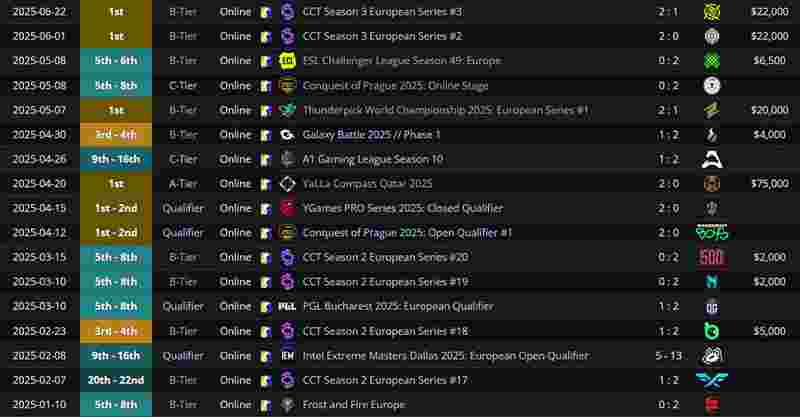Open A1 Gaming League Season 10 link
Screen dimensions: 800x417
click(373, 159)
